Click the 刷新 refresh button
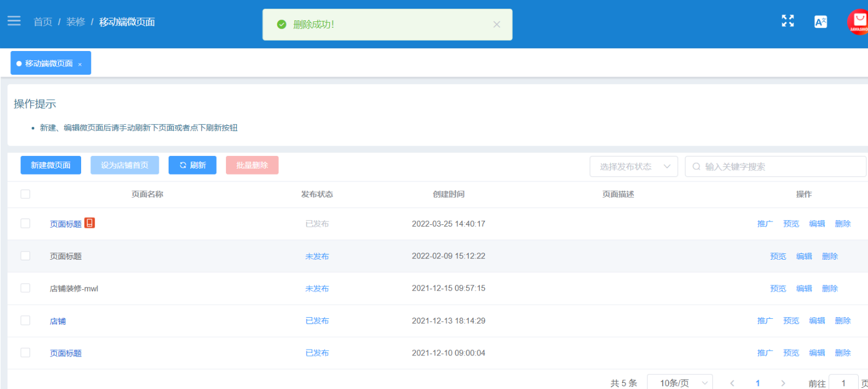This screenshot has width=868, height=389. [192, 165]
